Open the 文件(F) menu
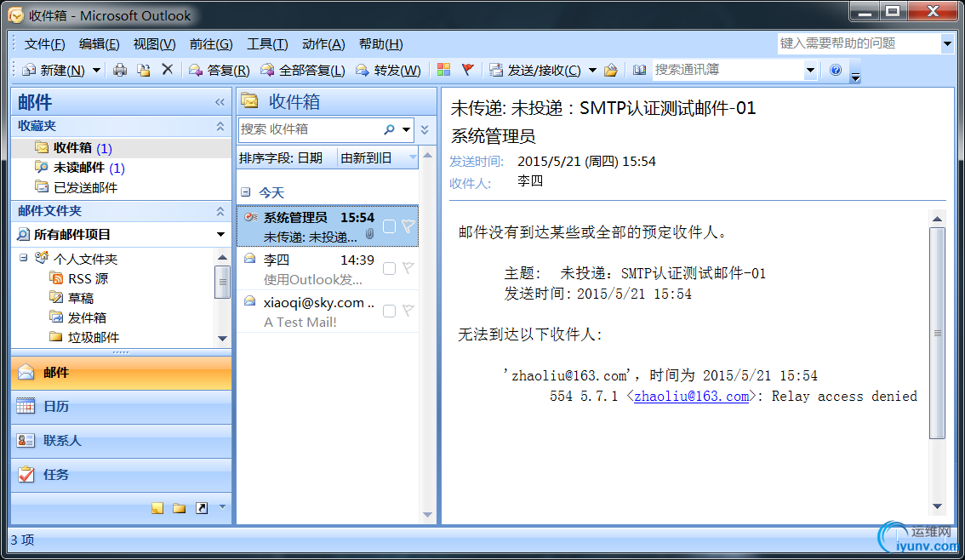965x560 pixels. (x=44, y=44)
